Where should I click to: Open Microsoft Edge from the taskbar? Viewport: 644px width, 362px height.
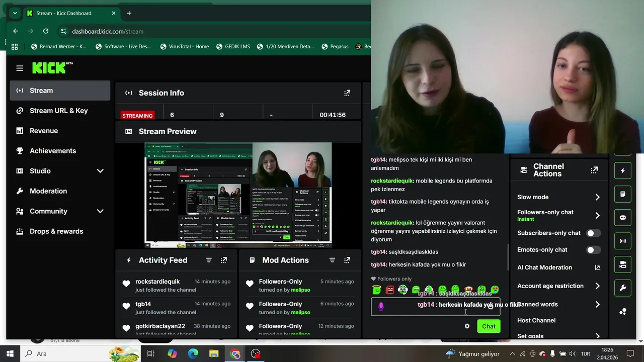[x=193, y=353]
